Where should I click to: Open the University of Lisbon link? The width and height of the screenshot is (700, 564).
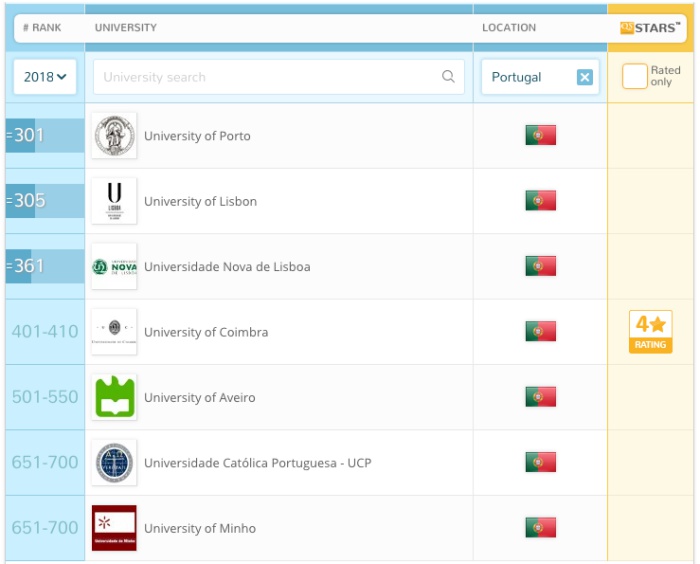(200, 201)
